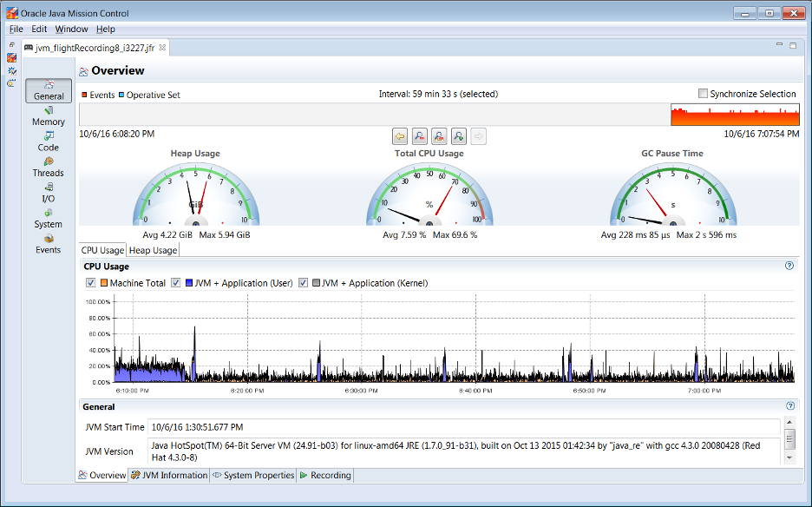This screenshot has height=507, width=812.
Task: Open the Edit menu
Action: click(39, 29)
